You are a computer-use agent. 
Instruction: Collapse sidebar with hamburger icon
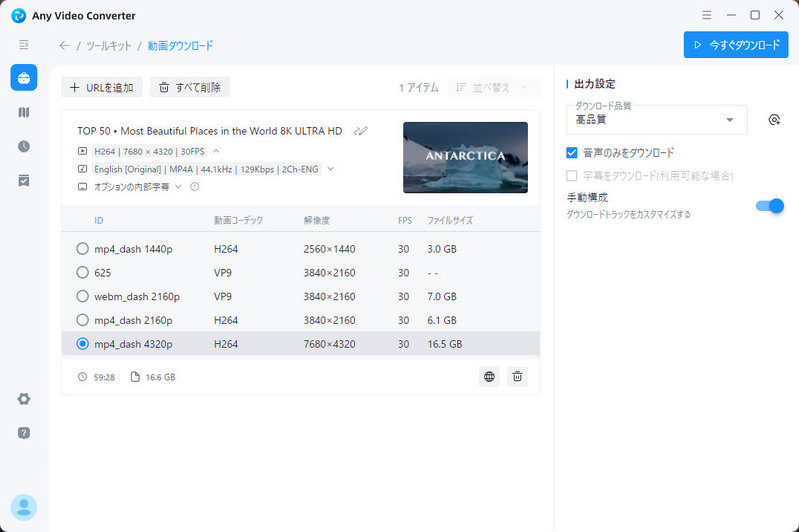point(23,45)
